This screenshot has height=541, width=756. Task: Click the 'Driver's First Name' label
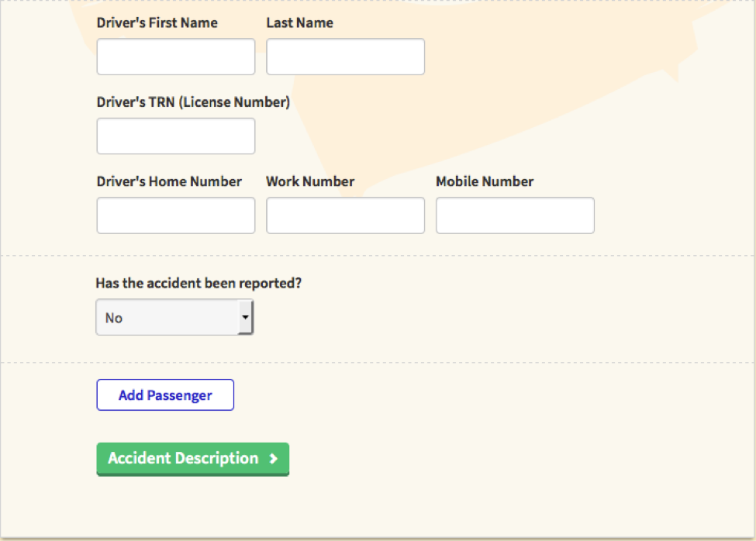click(x=157, y=23)
